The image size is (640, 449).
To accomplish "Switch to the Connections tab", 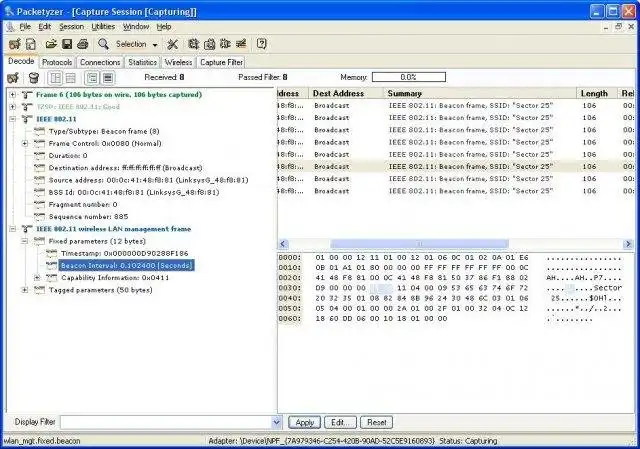I will [100, 62].
